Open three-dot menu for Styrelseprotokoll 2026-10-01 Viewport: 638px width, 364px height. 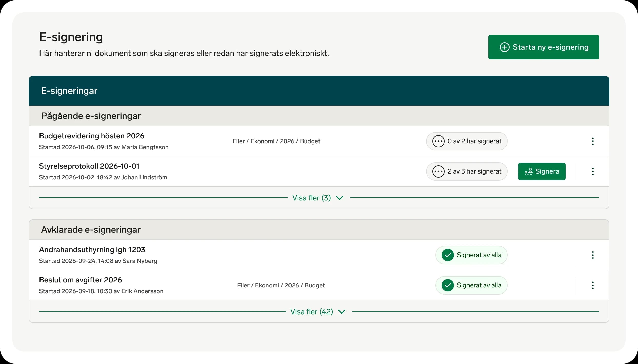[593, 171]
